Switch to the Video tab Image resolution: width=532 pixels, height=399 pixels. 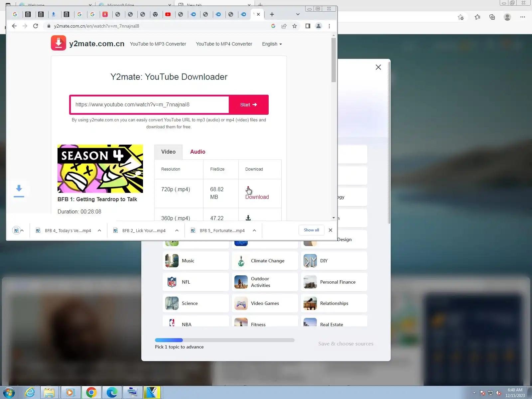168,152
